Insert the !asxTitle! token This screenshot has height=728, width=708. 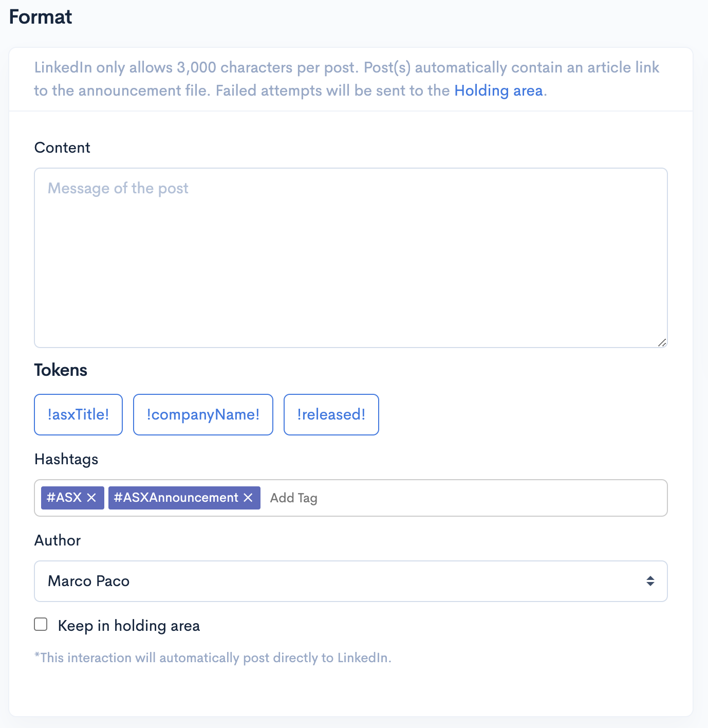click(78, 414)
